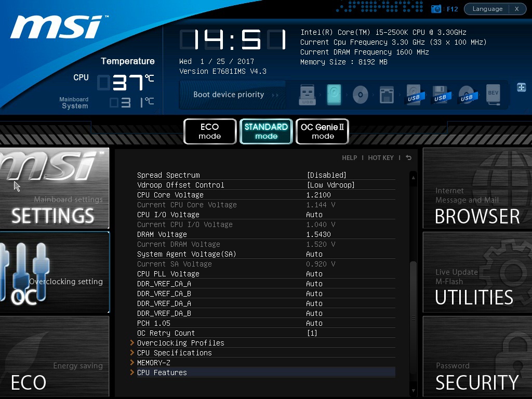Go back using the return arrow icon

coord(409,158)
